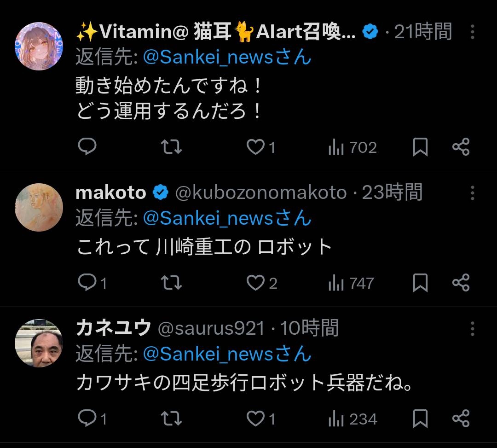
Task: Bookmark the Vitamin@ tweet
Action: click(420, 147)
